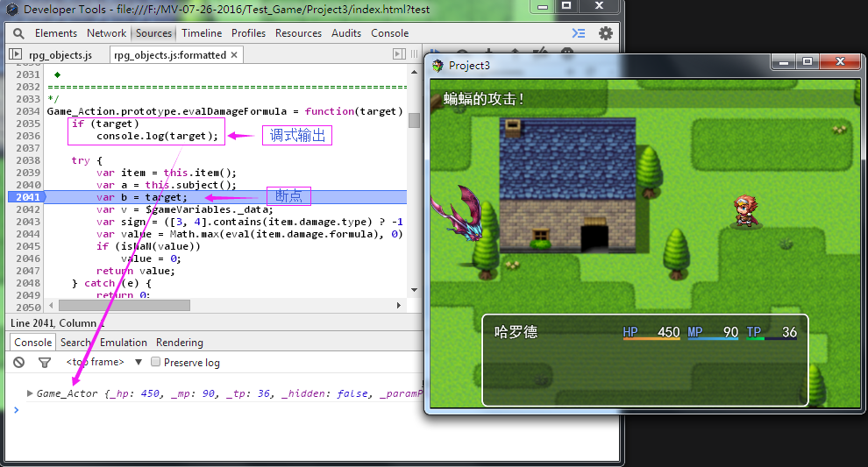Click the horizontal scrollbar right arrow

point(399,306)
